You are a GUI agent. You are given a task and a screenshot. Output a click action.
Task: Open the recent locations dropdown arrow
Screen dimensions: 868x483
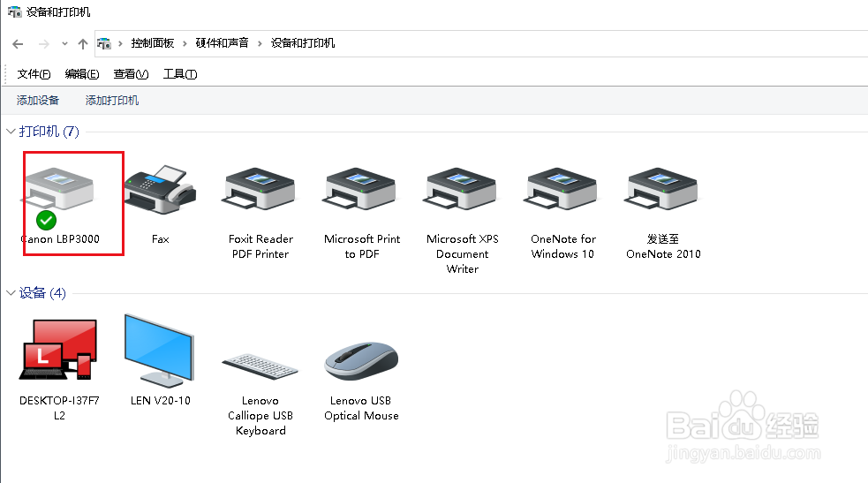(x=64, y=43)
